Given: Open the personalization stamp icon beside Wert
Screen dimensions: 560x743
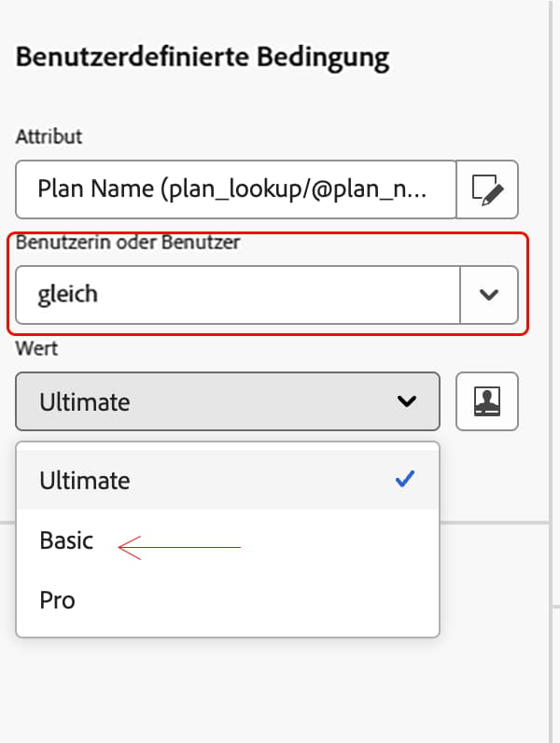Looking at the screenshot, I should (487, 401).
